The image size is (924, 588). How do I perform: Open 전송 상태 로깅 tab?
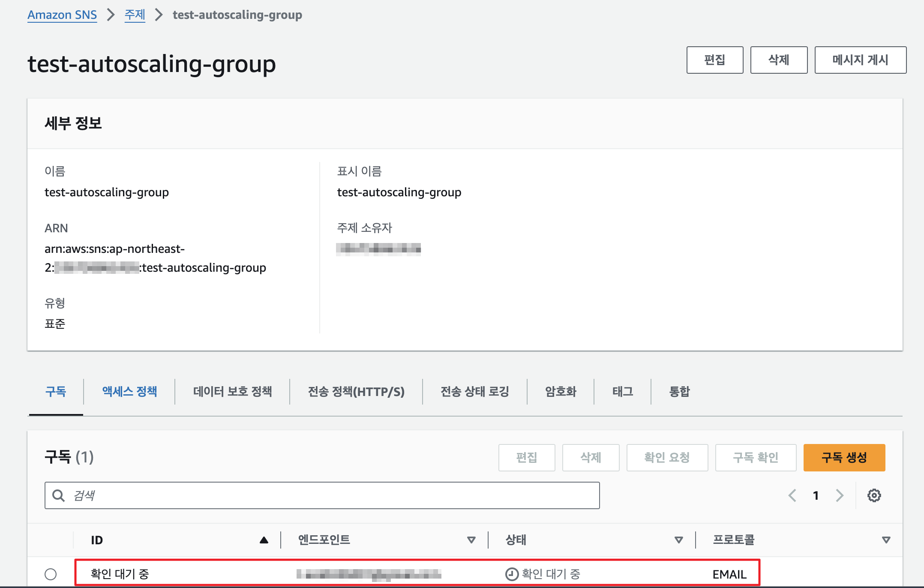[474, 391]
